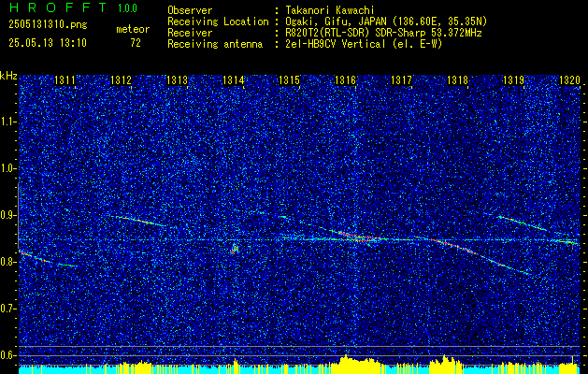Click the meteor count label

[133, 29]
